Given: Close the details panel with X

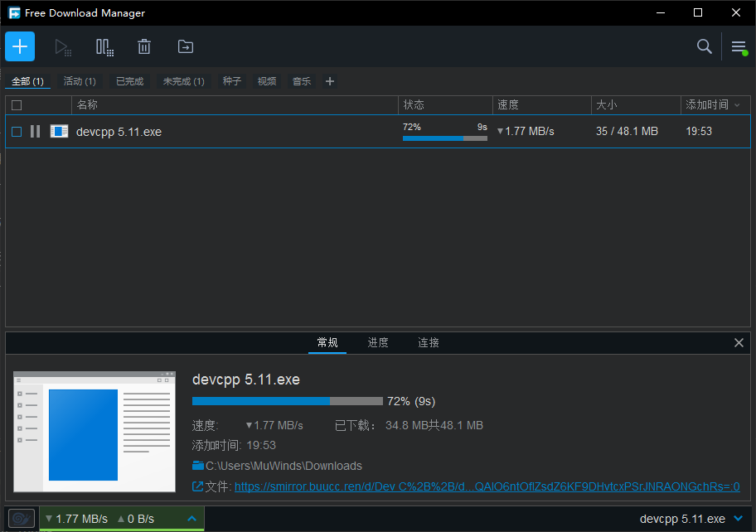Looking at the screenshot, I should (739, 342).
